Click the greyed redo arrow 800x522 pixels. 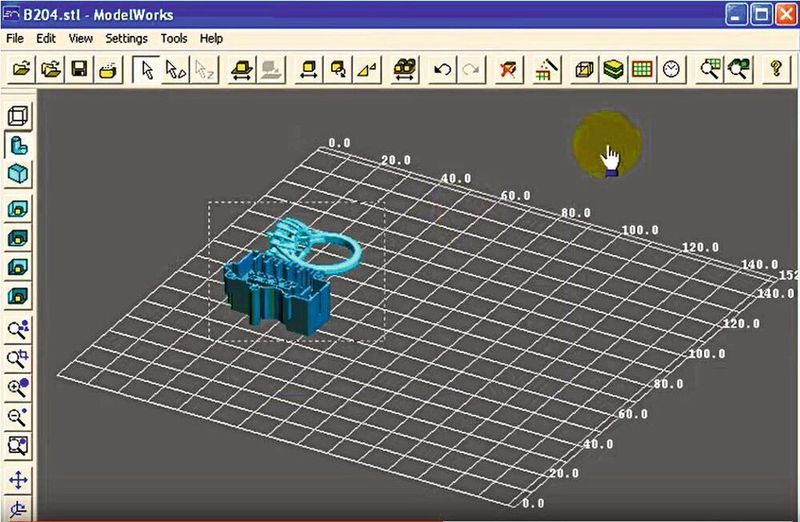(471, 69)
